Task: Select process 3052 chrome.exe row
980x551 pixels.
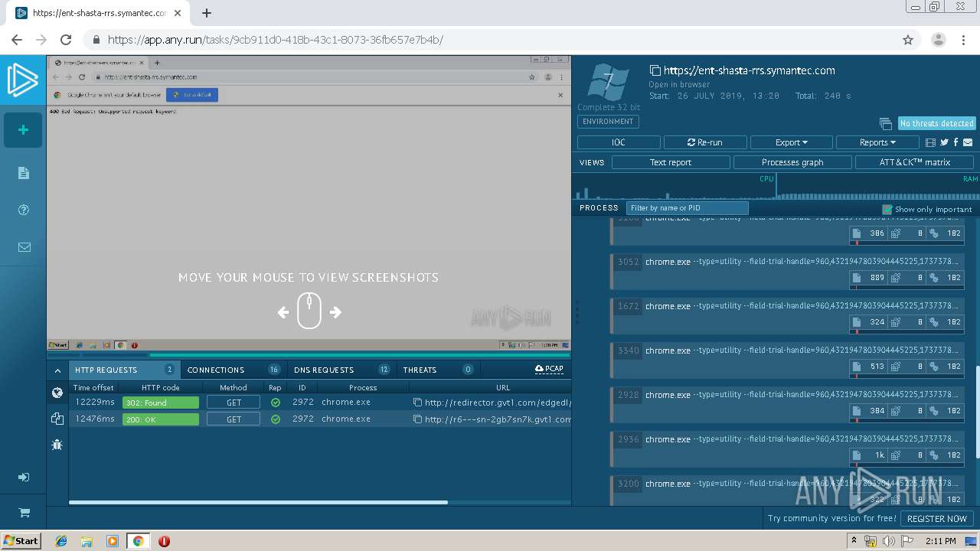Action: pos(786,270)
